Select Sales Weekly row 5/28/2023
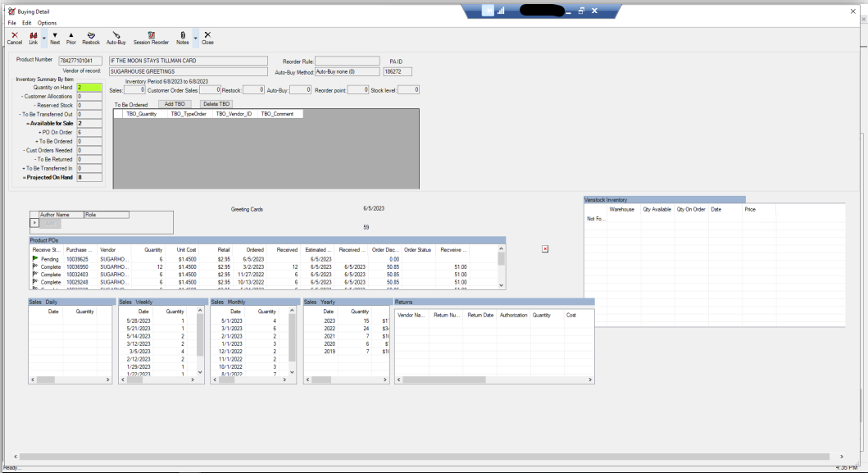The image size is (868, 473). click(x=157, y=321)
